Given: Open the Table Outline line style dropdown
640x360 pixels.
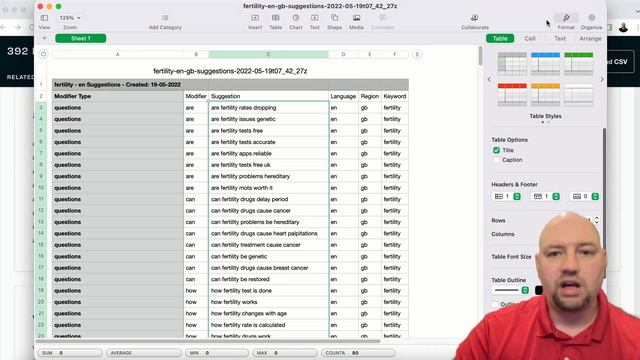Looking at the screenshot, I should click(511, 290).
